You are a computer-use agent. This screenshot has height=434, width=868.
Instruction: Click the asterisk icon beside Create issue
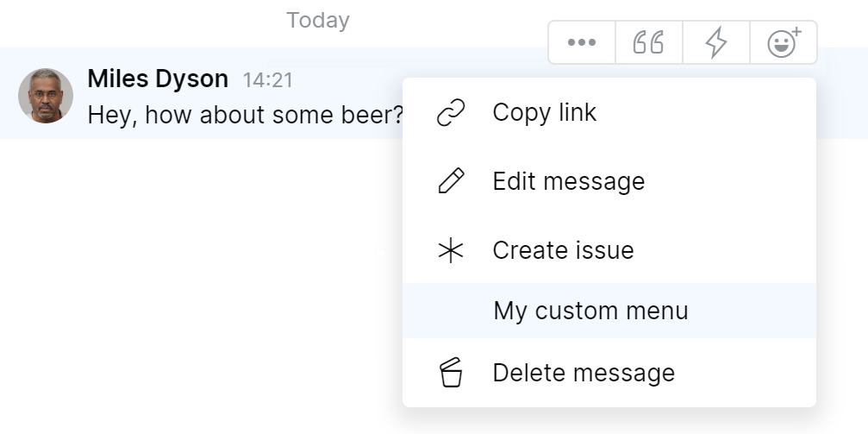[x=451, y=251]
